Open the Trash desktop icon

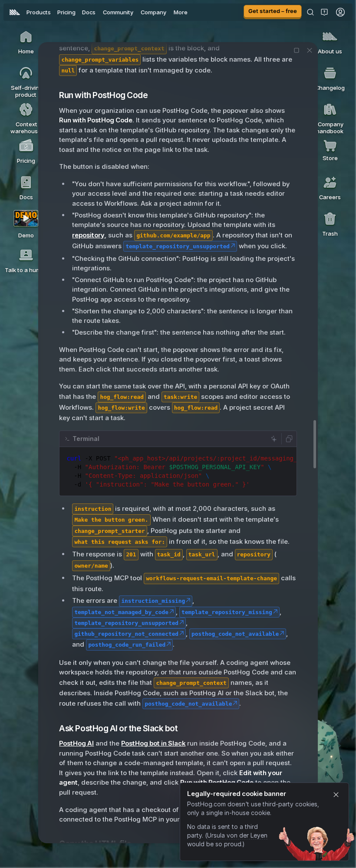tap(330, 219)
